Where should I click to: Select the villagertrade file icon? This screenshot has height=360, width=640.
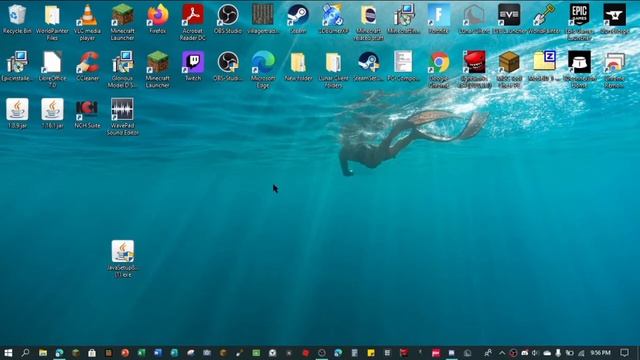click(x=263, y=20)
